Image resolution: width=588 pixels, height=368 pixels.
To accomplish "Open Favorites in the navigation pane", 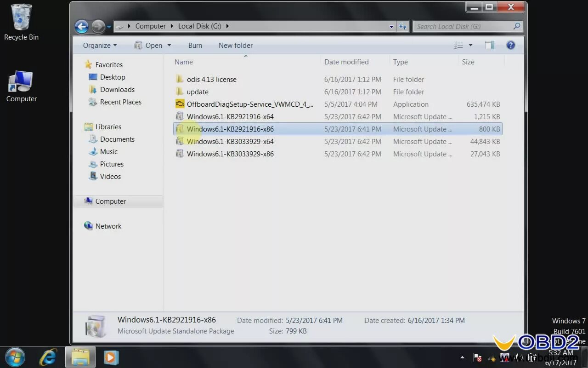I will click(109, 65).
